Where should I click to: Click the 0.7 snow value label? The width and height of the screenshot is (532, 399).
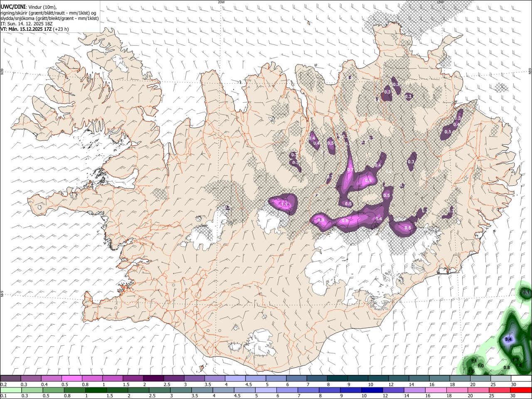[350, 170]
